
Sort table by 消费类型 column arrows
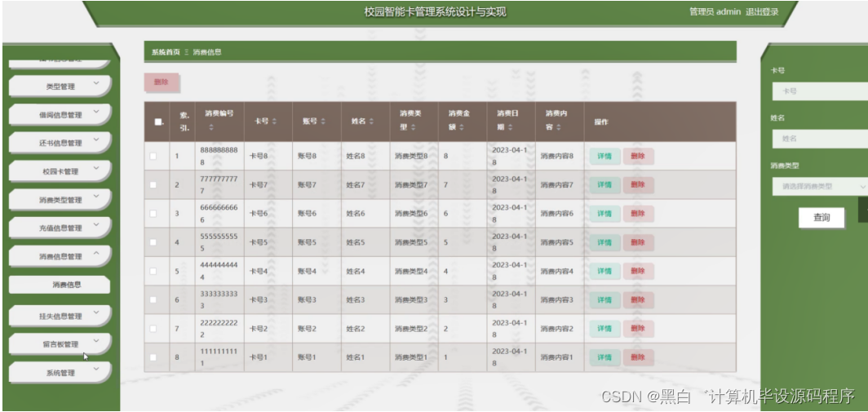pos(414,127)
